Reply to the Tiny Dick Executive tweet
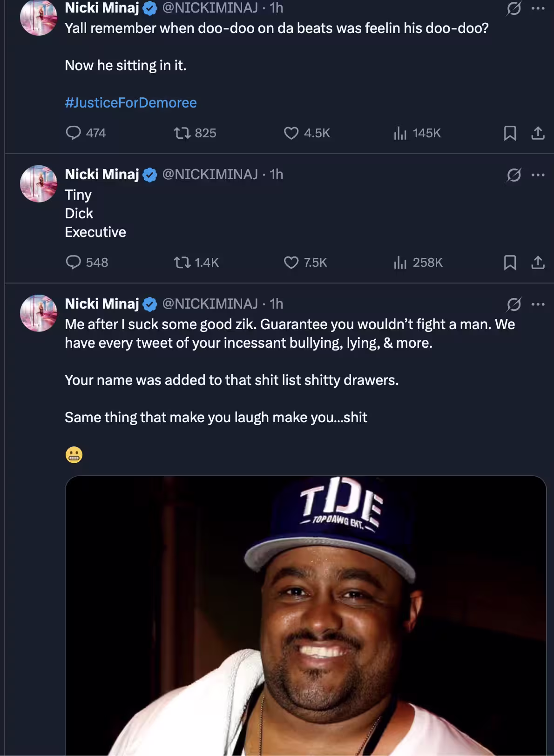Image resolution: width=554 pixels, height=756 pixels. pyautogui.click(x=87, y=263)
